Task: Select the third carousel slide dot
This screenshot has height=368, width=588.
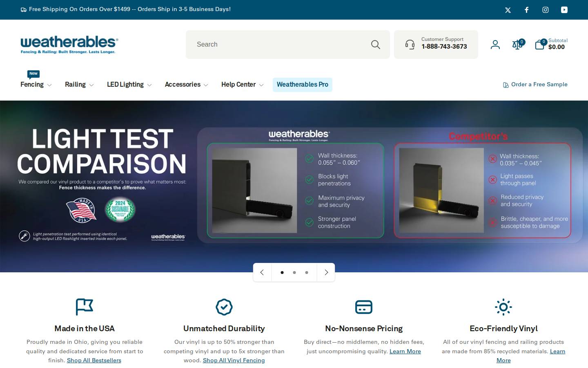Action: [x=307, y=273]
